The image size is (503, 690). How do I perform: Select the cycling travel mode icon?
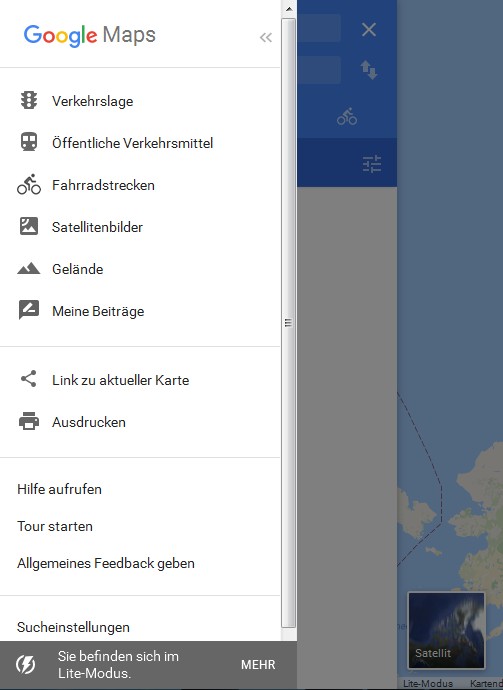tap(347, 116)
